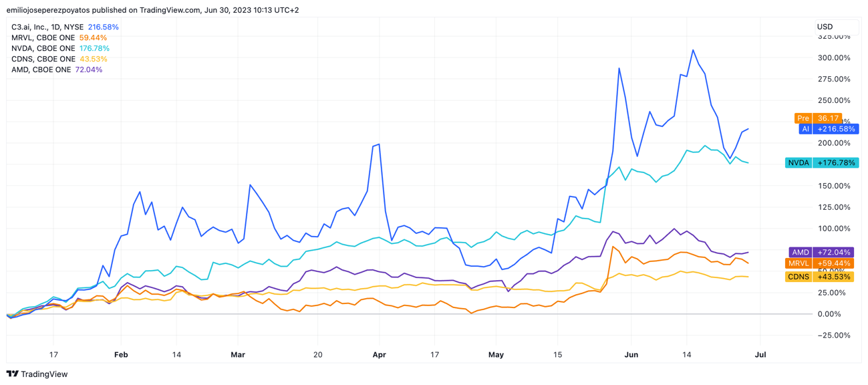The height and width of the screenshot is (385, 868).
Task: Click the Jun label on time axis
Action: 631,355
